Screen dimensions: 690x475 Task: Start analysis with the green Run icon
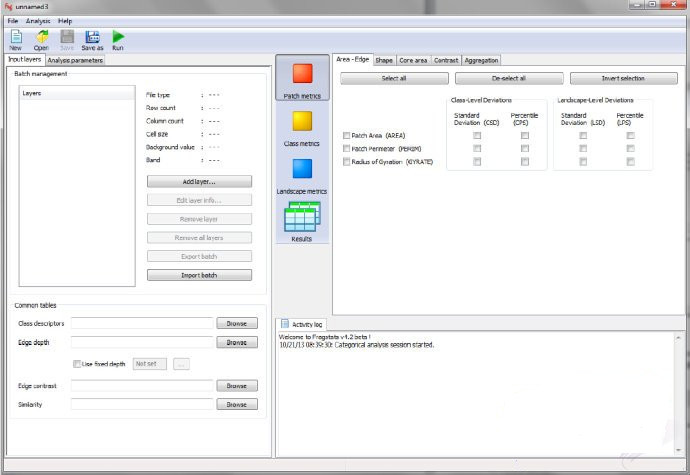tap(118, 37)
